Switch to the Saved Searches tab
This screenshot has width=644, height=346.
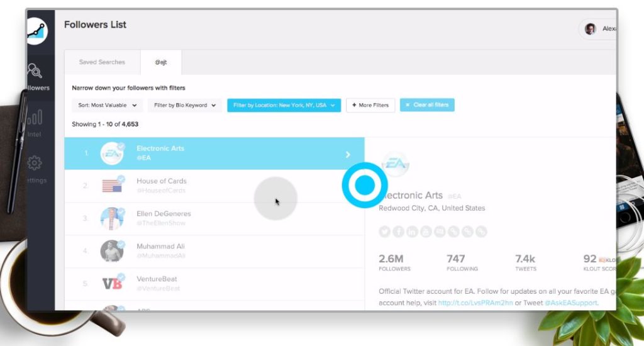pos(103,62)
